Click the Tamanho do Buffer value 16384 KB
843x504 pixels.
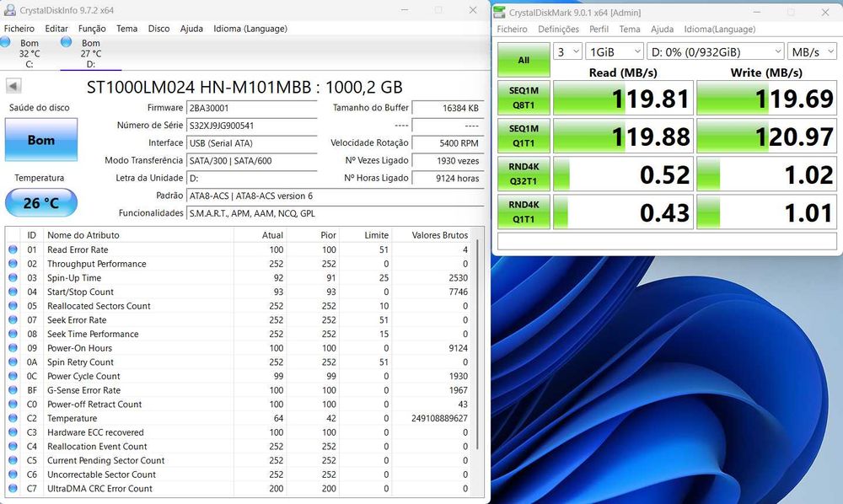[448, 108]
